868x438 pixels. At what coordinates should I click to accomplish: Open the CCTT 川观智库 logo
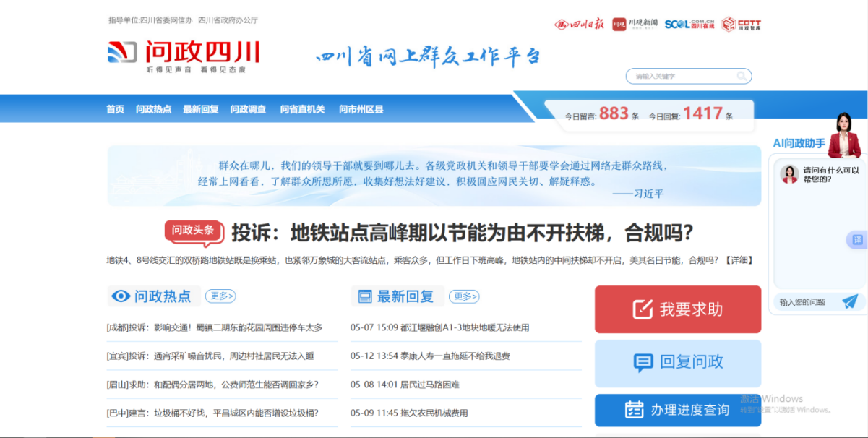tap(742, 24)
